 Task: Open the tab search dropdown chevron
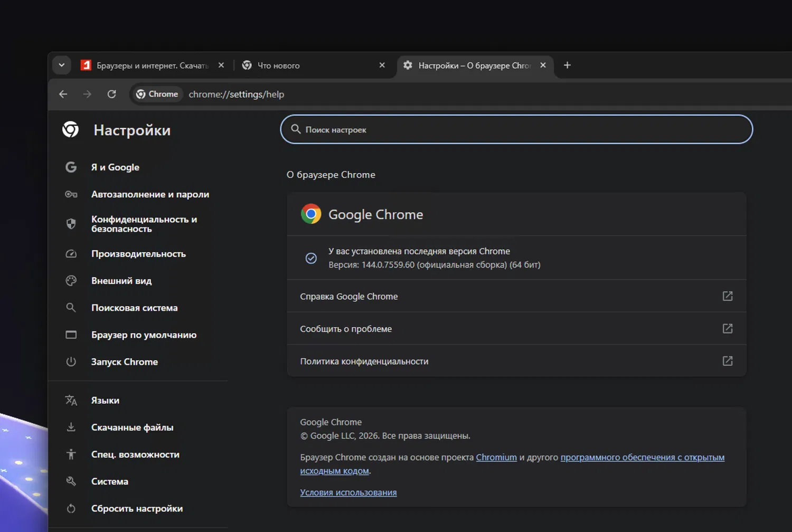[62, 65]
